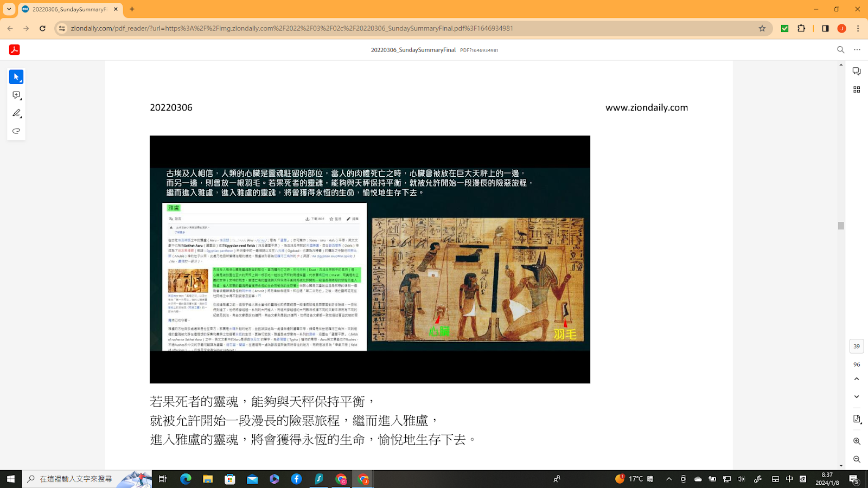Open Task View on taskbar
868x488 pixels.
tap(163, 479)
